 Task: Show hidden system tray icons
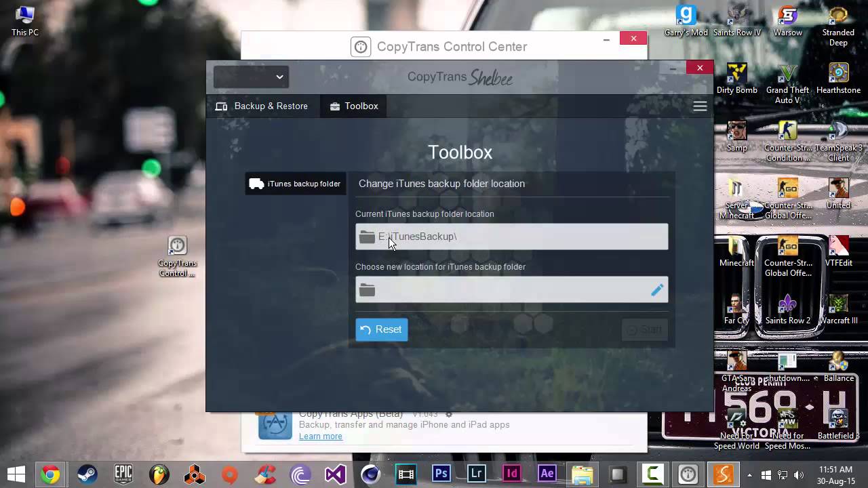coord(749,475)
